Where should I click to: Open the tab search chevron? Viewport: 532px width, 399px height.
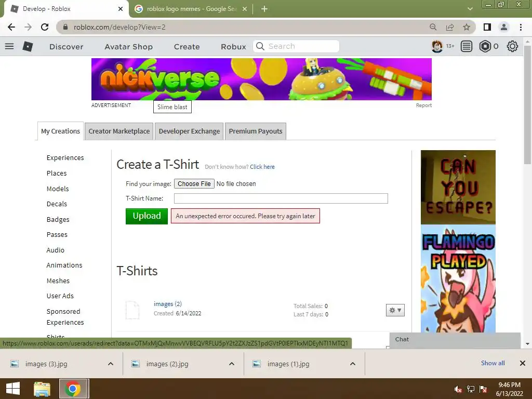pos(470,9)
